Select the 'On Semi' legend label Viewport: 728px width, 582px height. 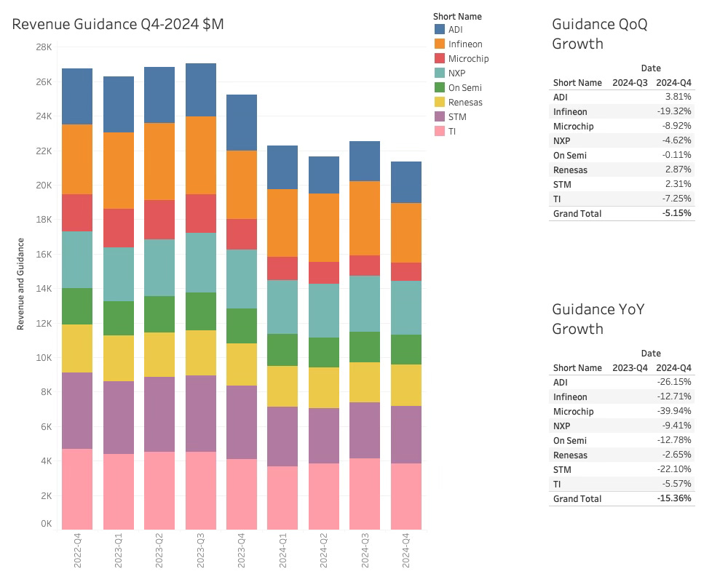[464, 88]
